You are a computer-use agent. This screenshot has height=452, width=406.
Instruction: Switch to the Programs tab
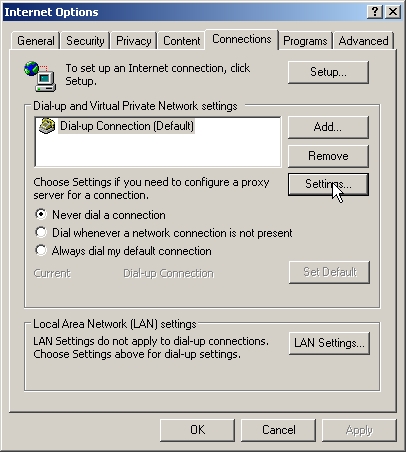[305, 41]
